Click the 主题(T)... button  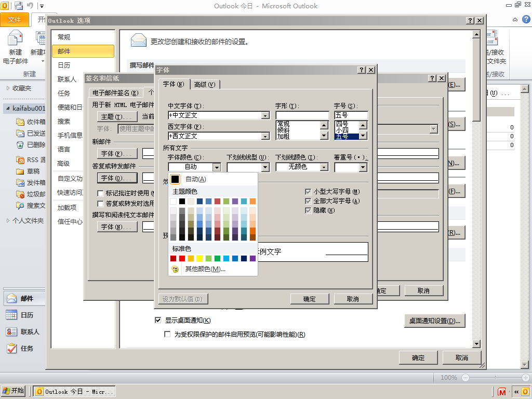[117, 117]
